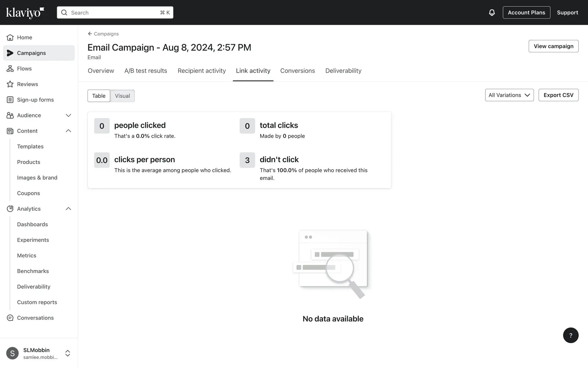Click the Conversations chat icon
588x368 pixels.
pyautogui.click(x=10, y=318)
